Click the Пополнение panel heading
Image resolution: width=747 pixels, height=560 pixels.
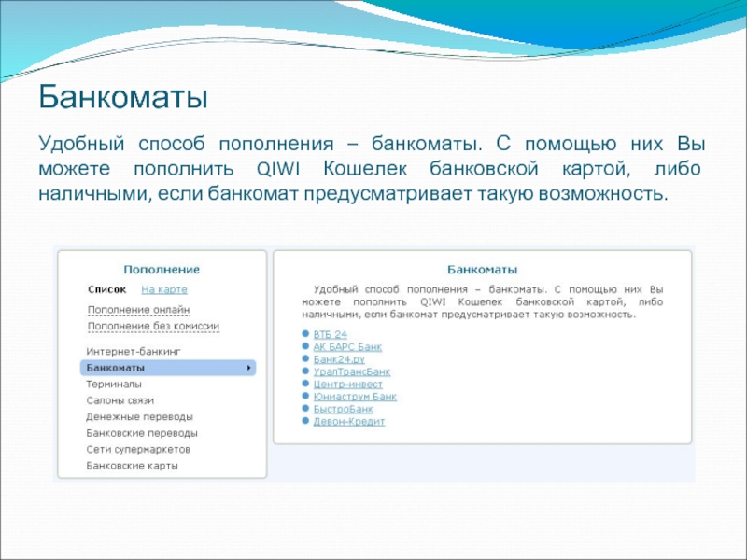pos(162,270)
